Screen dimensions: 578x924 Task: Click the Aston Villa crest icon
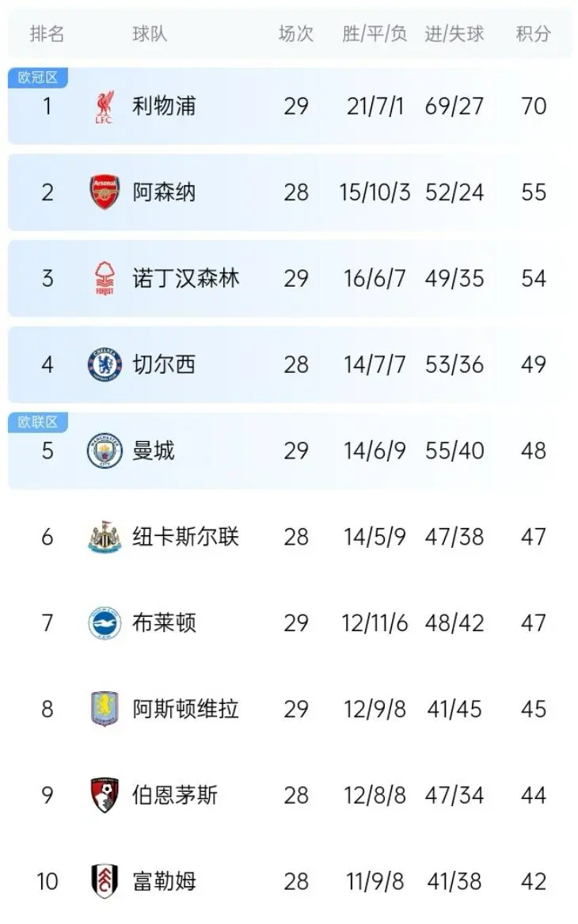[x=105, y=709]
